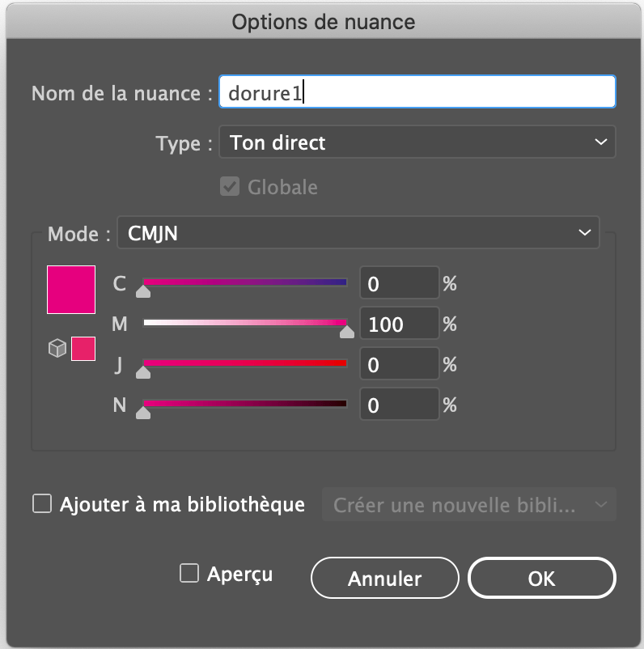Enable the Ajouter à ma bibliothèque checkbox
The height and width of the screenshot is (649, 644).
tap(41, 503)
